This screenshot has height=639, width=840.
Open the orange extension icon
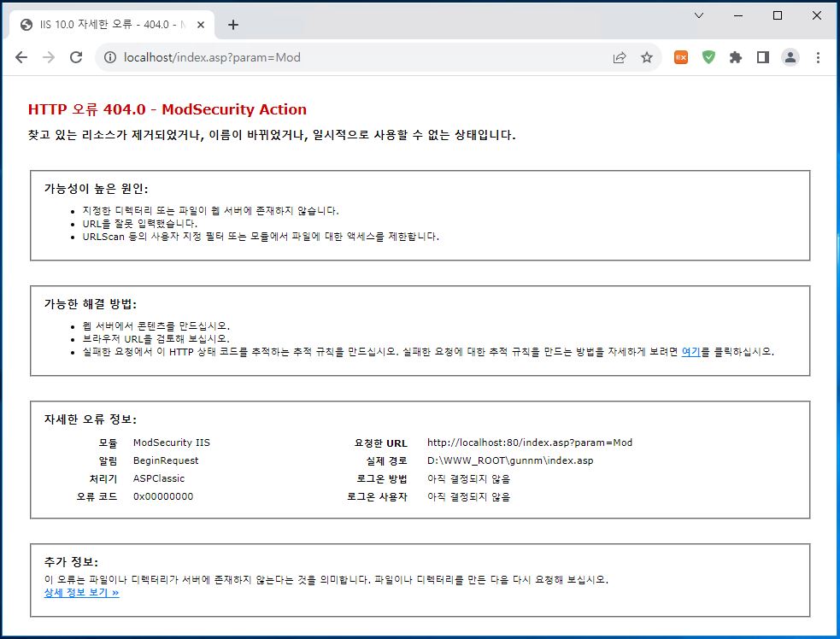coord(681,57)
